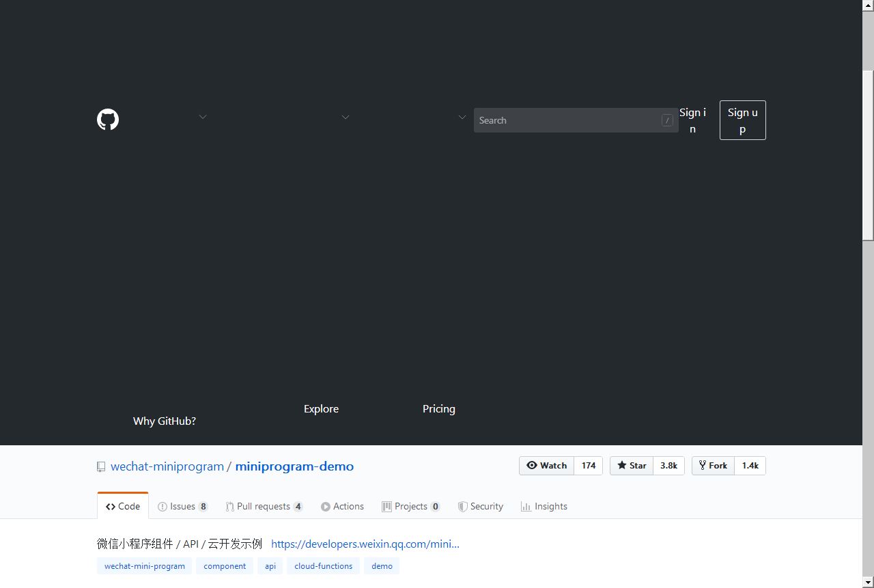874x588 pixels.
Task: Focus the Search input field
Action: pos(576,120)
